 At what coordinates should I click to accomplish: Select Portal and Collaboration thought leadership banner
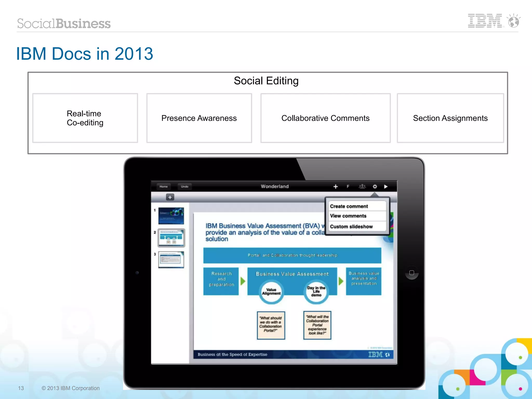coord(292,255)
